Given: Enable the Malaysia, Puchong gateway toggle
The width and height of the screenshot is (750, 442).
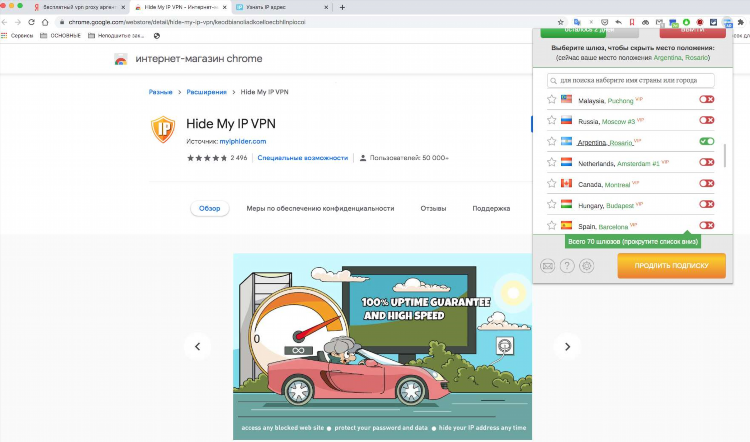Looking at the screenshot, I should pyautogui.click(x=706, y=99).
